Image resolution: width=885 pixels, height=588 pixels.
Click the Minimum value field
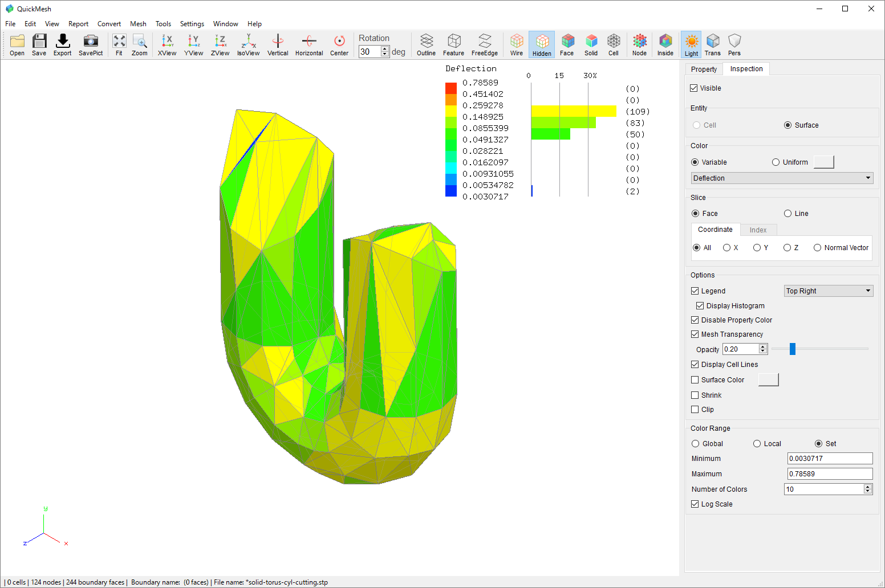coord(830,459)
